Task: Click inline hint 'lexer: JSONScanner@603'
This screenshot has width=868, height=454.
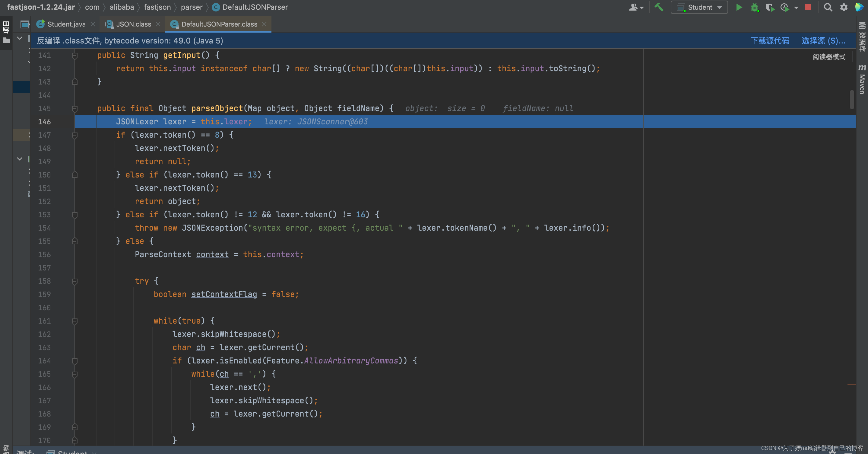Action: (316, 122)
